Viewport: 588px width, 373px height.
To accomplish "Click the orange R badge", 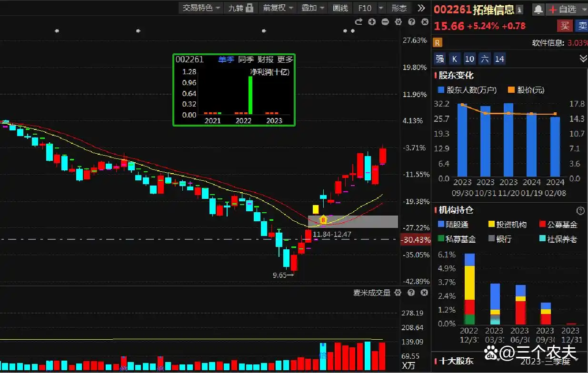I will pyautogui.click(x=437, y=43).
